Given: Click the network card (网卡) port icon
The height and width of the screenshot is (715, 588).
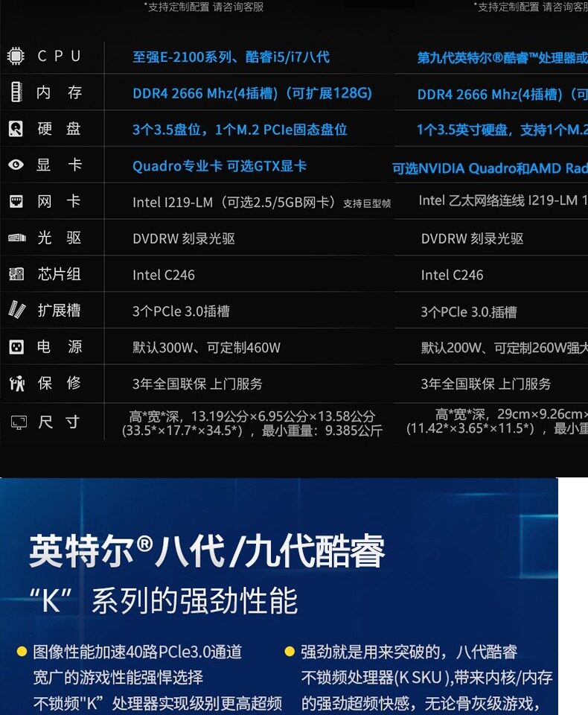Looking at the screenshot, I should coord(16,201).
